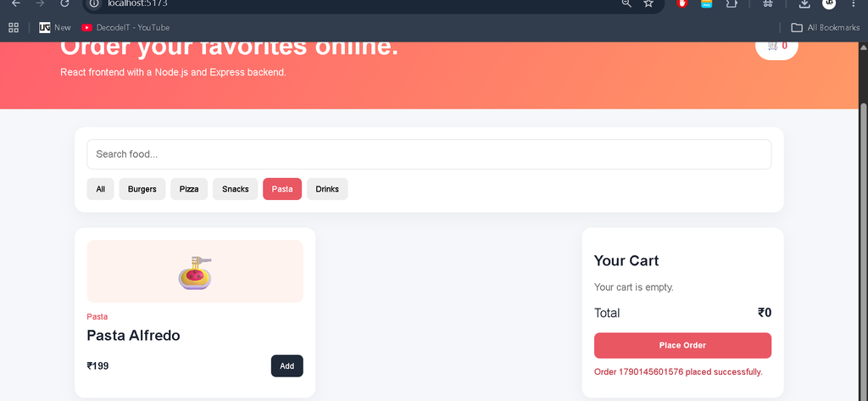Select the Snacks category filter
Viewport: 868px width, 401px height.
236,189
